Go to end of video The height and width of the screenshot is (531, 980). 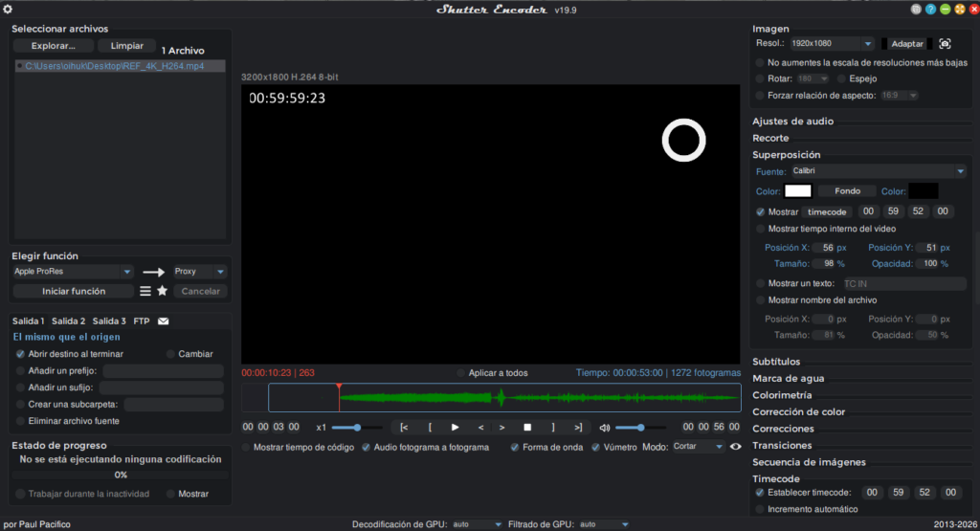[578, 428]
